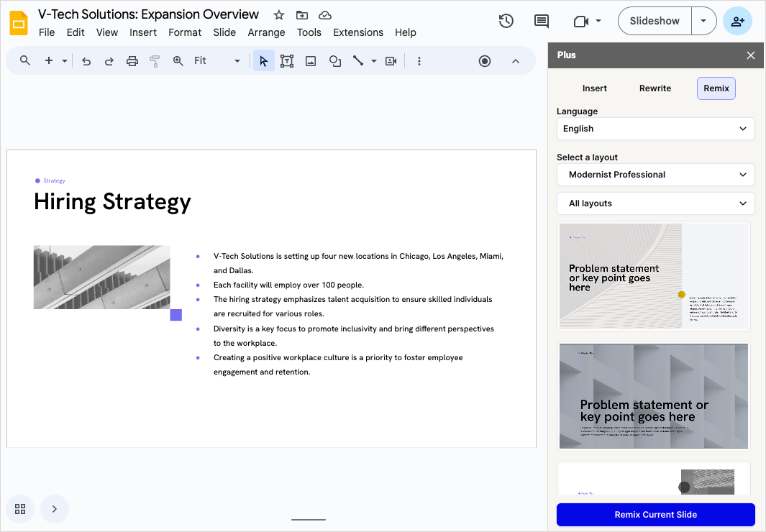The width and height of the screenshot is (766, 532).
Task: Open the Format menu
Action: [x=185, y=32]
